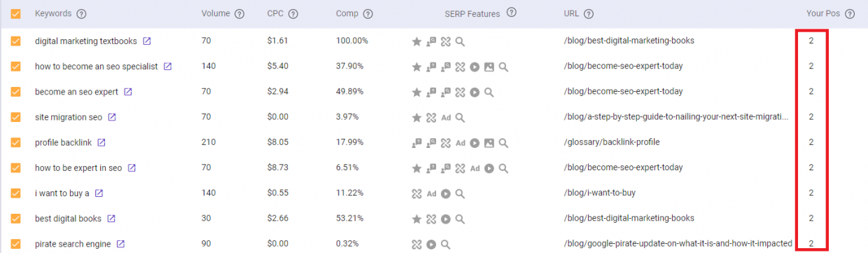This screenshot has width=868, height=253.
Task: Open the /glossary/backlink-profile URL
Action: (611, 142)
